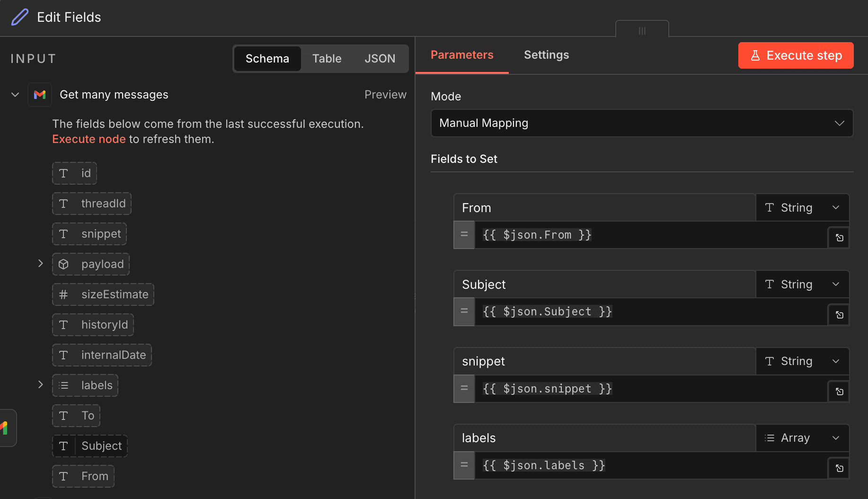Change the From field type from String
The height and width of the screenshot is (499, 868).
click(803, 207)
